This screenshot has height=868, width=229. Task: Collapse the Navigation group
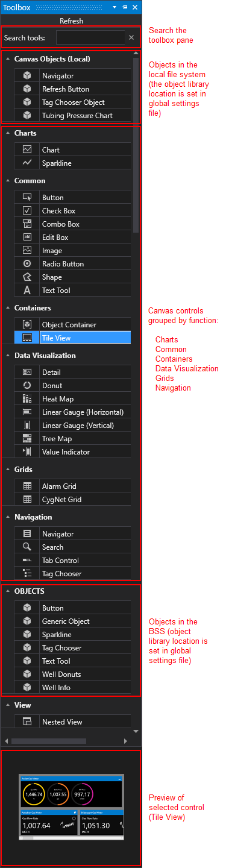pyautogui.click(x=7, y=517)
